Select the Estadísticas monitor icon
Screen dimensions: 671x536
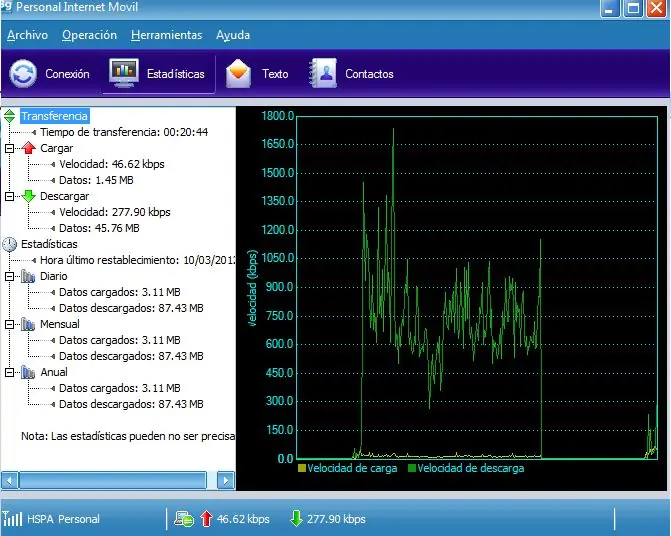124,73
